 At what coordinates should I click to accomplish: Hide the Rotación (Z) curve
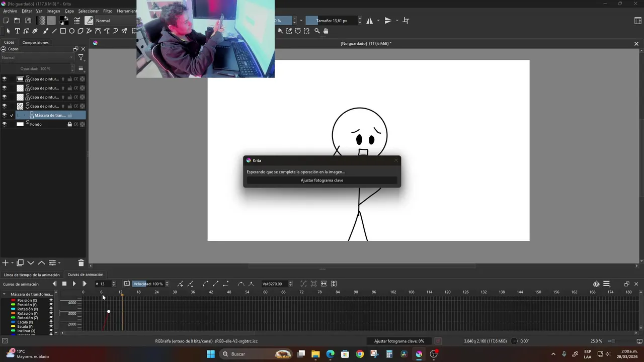(x=51, y=318)
